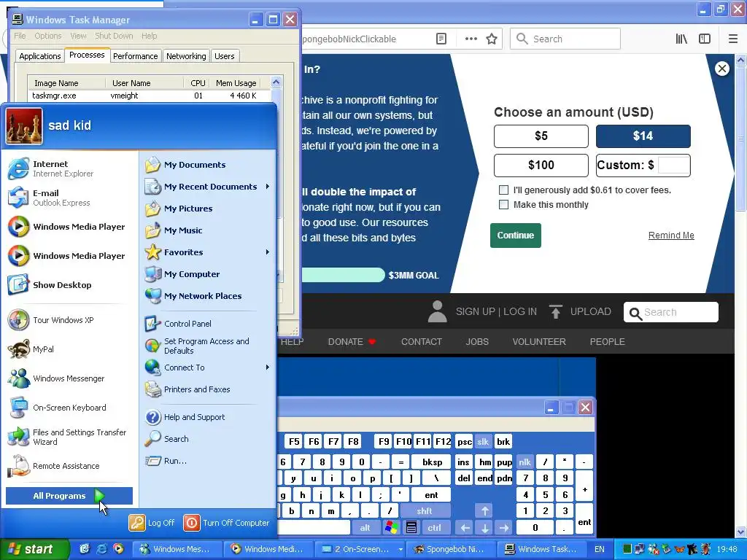Check the add $0.61 to cover fees box
Image resolution: width=747 pixels, height=560 pixels.
pos(503,190)
